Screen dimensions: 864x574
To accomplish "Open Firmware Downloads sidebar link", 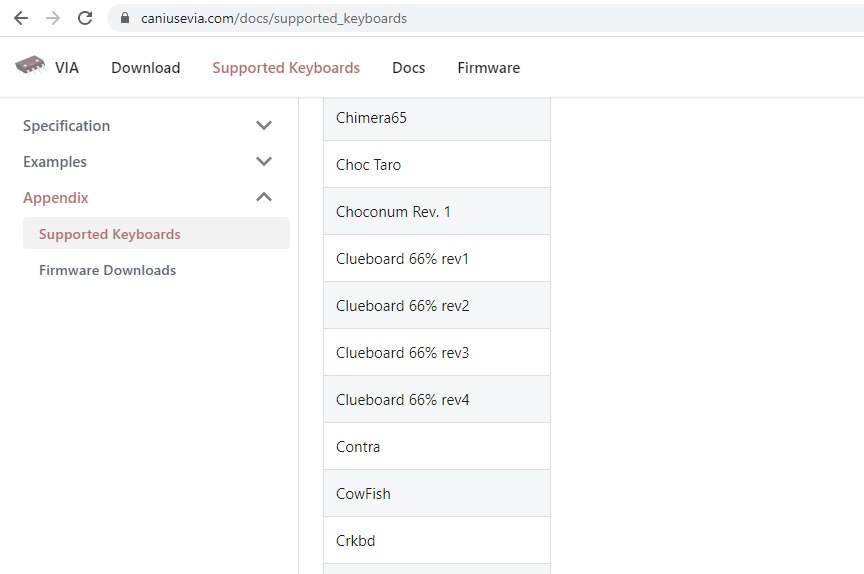I will point(107,270).
